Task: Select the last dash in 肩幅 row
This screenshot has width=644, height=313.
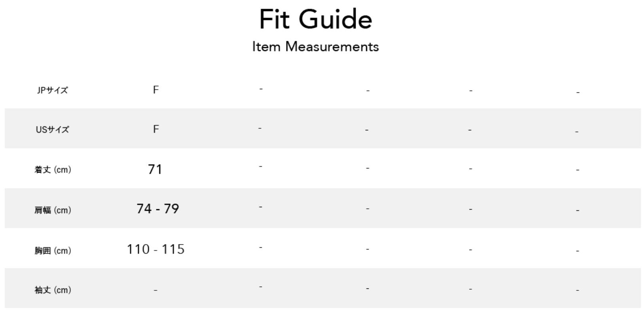Action: point(578,211)
